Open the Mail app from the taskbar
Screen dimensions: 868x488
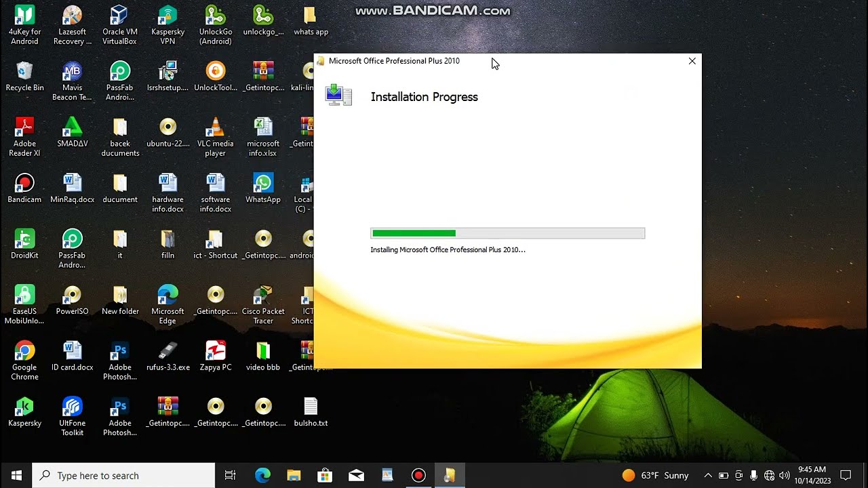pyautogui.click(x=356, y=475)
